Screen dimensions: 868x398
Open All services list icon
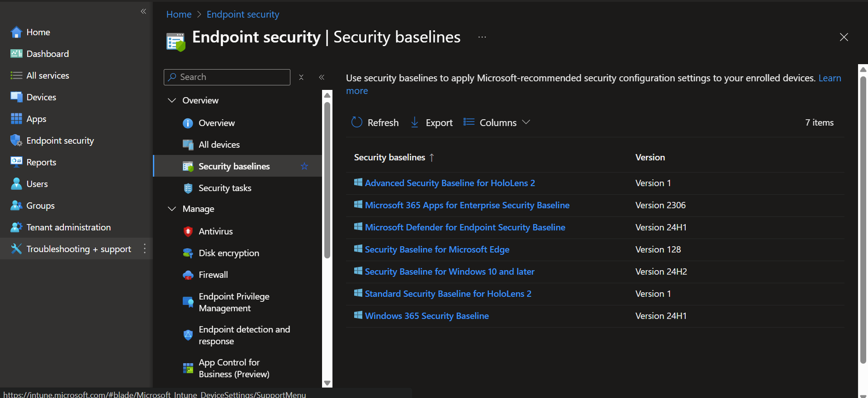(16, 75)
